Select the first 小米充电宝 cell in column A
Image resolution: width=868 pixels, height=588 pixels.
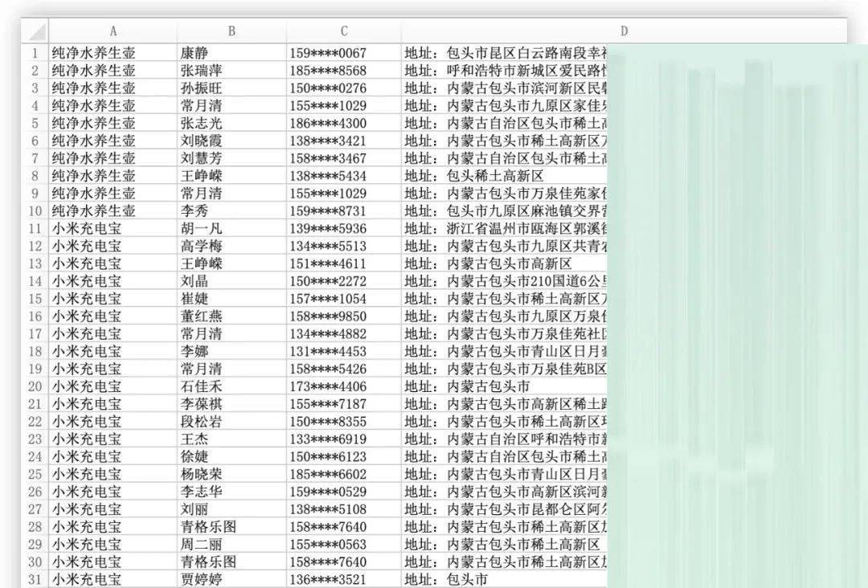113,228
